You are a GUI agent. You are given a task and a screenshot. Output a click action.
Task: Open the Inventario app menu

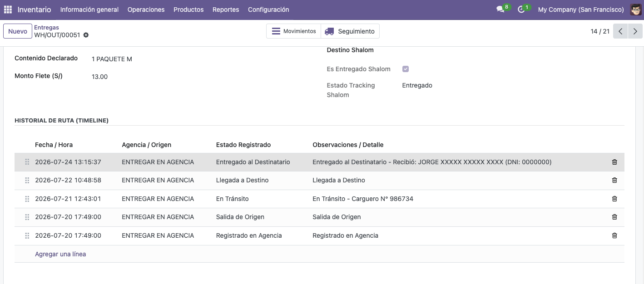pos(35,10)
